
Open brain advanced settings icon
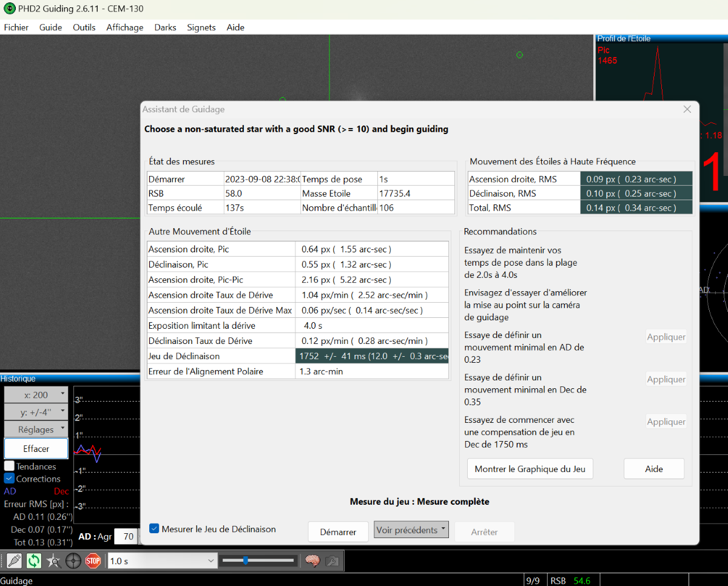(312, 561)
